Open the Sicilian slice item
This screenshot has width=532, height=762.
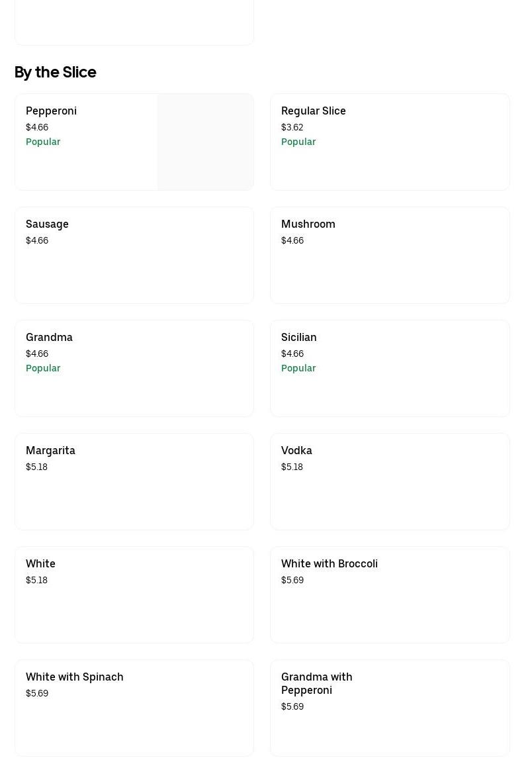tap(390, 368)
